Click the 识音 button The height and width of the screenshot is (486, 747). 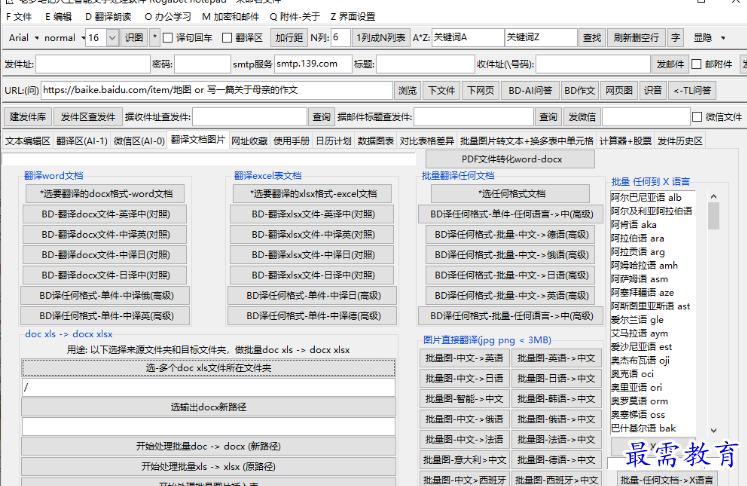(x=653, y=90)
